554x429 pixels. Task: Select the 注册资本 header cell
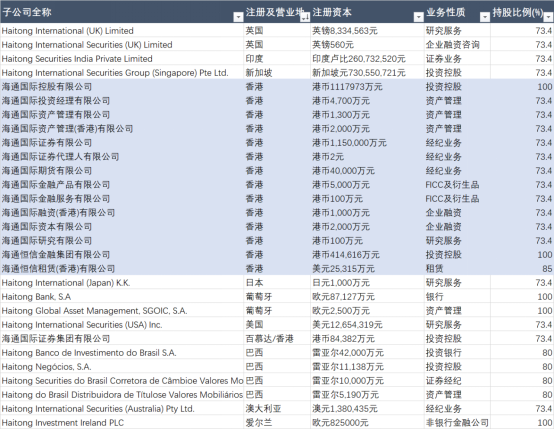pyautogui.click(x=367, y=12)
